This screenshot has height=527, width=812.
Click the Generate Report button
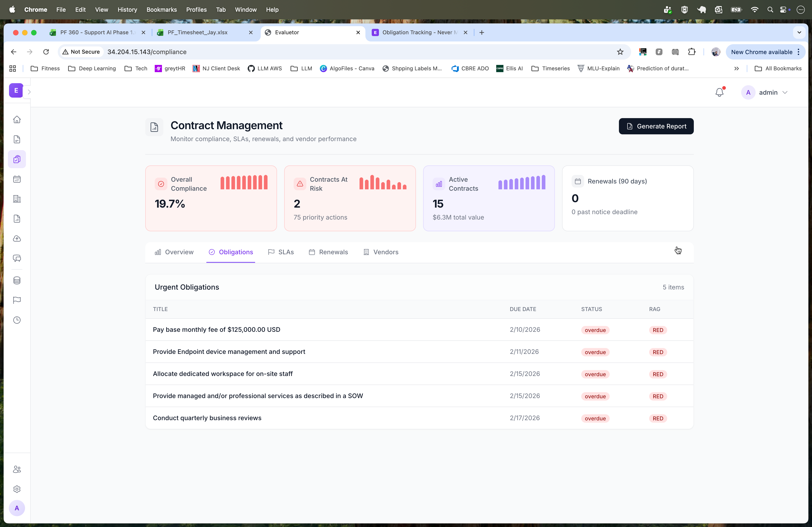656,126
